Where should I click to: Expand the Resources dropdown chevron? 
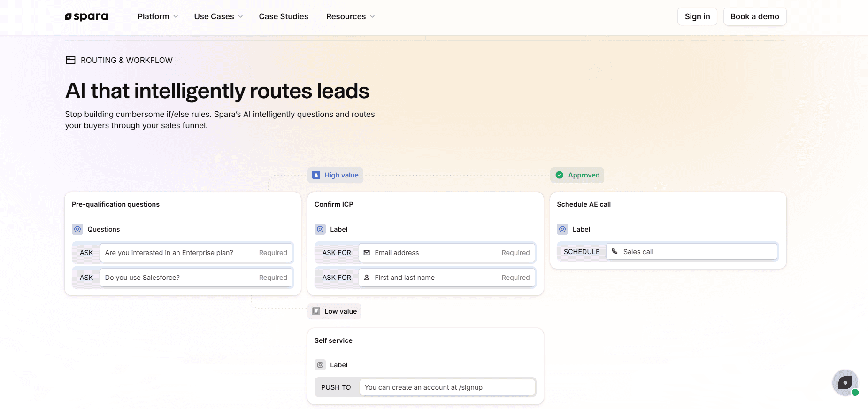(372, 16)
